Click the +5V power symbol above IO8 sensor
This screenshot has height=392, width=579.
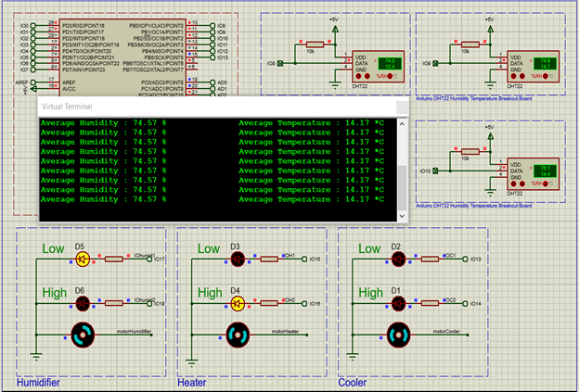click(335, 29)
